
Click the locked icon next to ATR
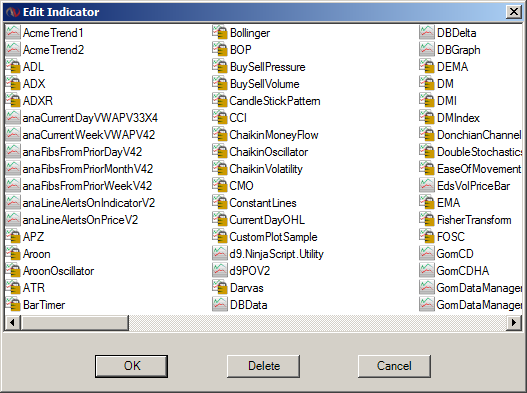click(13, 287)
